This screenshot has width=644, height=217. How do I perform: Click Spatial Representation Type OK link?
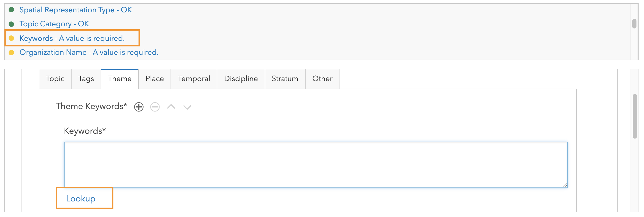pyautogui.click(x=76, y=10)
